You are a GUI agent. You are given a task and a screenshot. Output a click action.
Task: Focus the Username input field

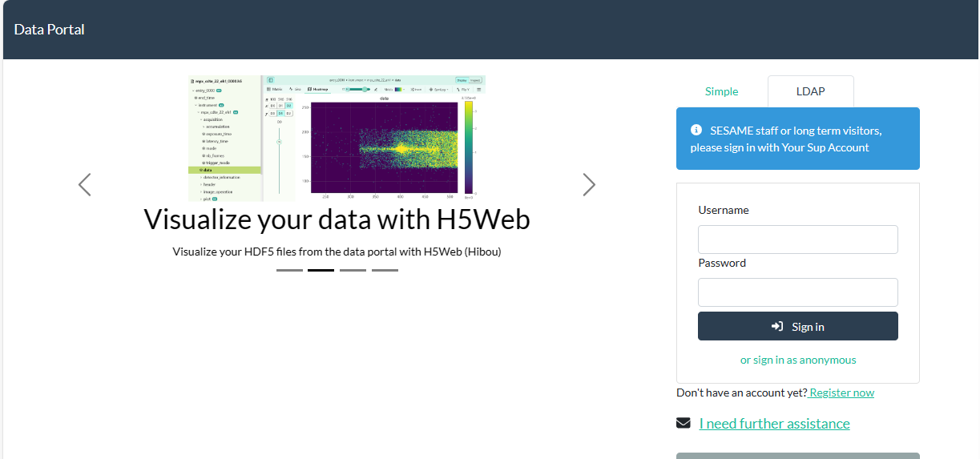tap(798, 240)
